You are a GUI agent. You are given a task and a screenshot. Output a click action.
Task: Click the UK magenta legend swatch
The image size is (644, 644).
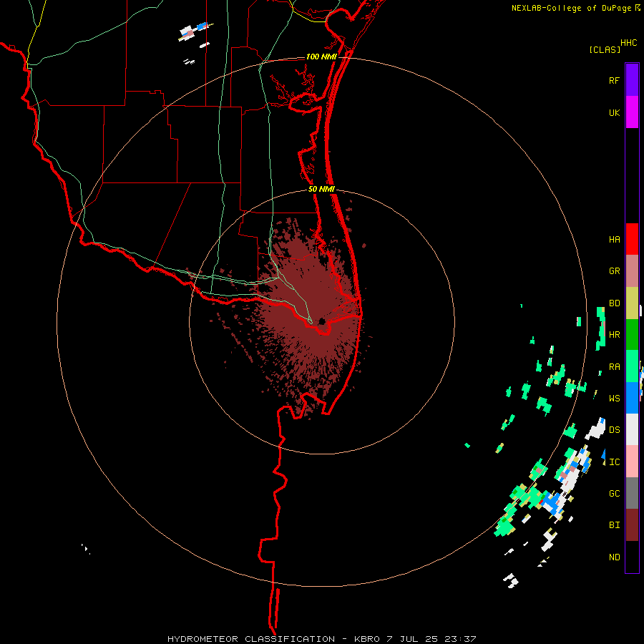632,112
